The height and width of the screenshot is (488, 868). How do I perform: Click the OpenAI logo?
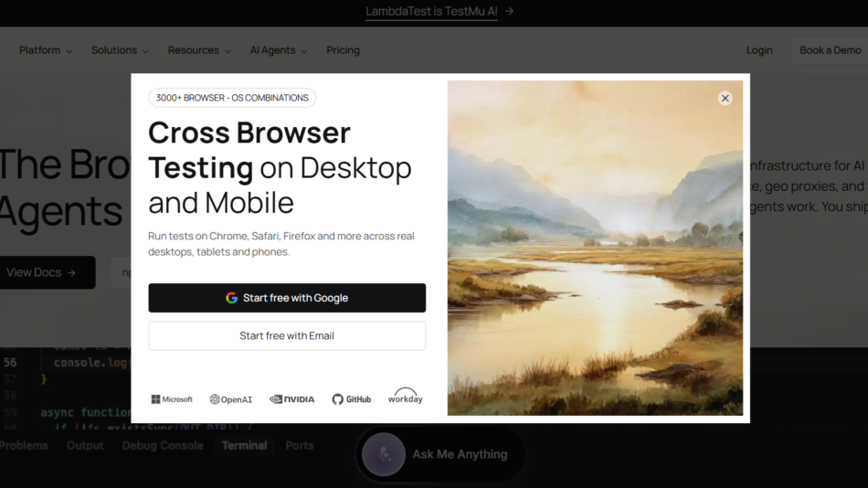point(231,399)
